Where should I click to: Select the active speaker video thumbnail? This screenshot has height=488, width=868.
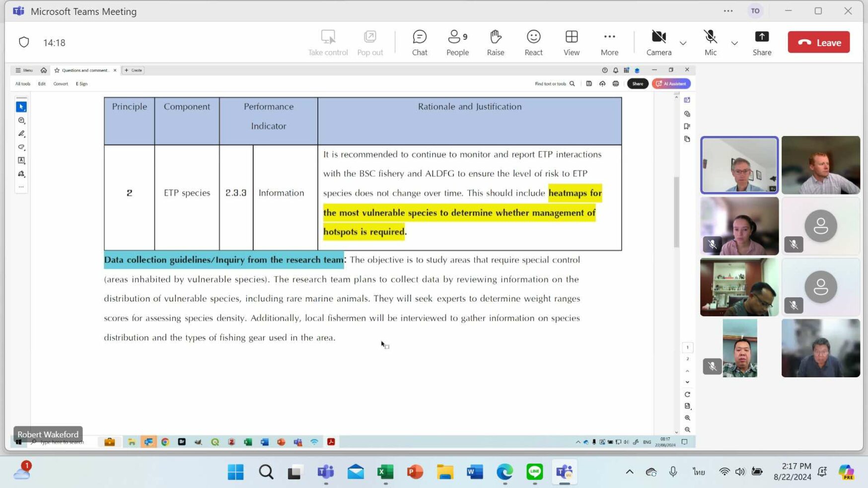[739, 165]
